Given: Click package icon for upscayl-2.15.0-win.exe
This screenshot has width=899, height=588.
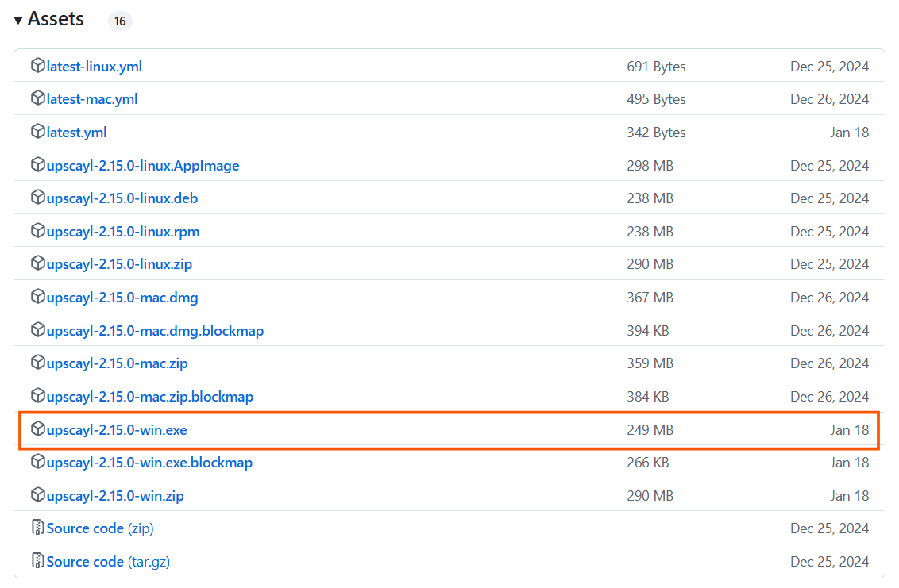Looking at the screenshot, I should pyautogui.click(x=38, y=429).
